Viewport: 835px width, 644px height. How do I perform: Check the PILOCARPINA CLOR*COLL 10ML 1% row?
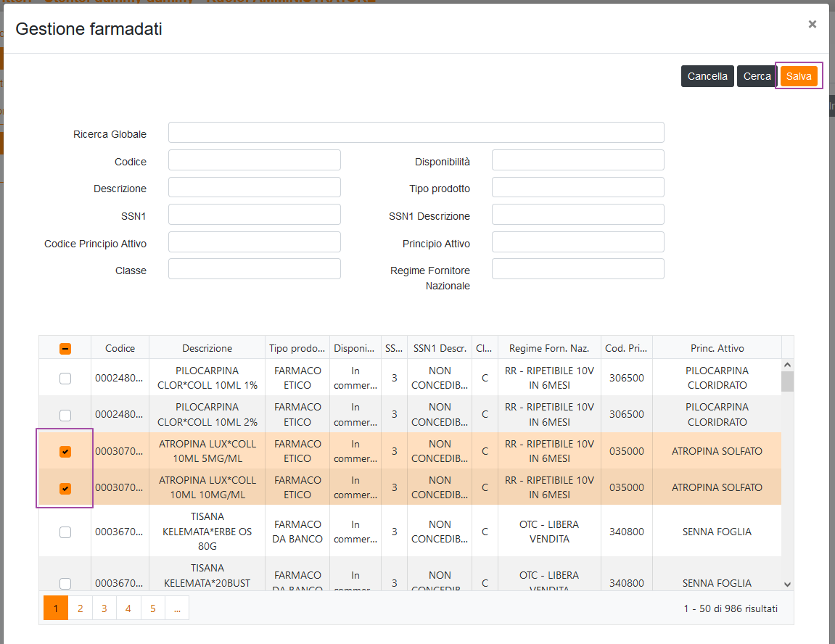coord(65,378)
